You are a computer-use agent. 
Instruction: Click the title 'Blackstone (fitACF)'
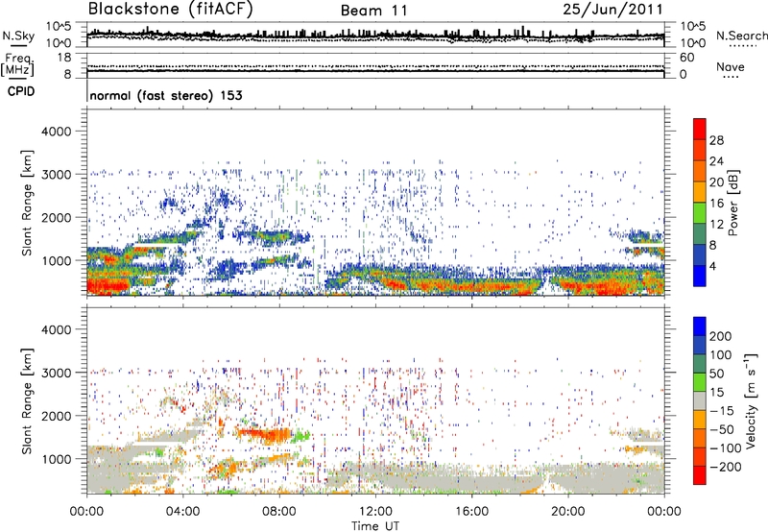point(171,9)
